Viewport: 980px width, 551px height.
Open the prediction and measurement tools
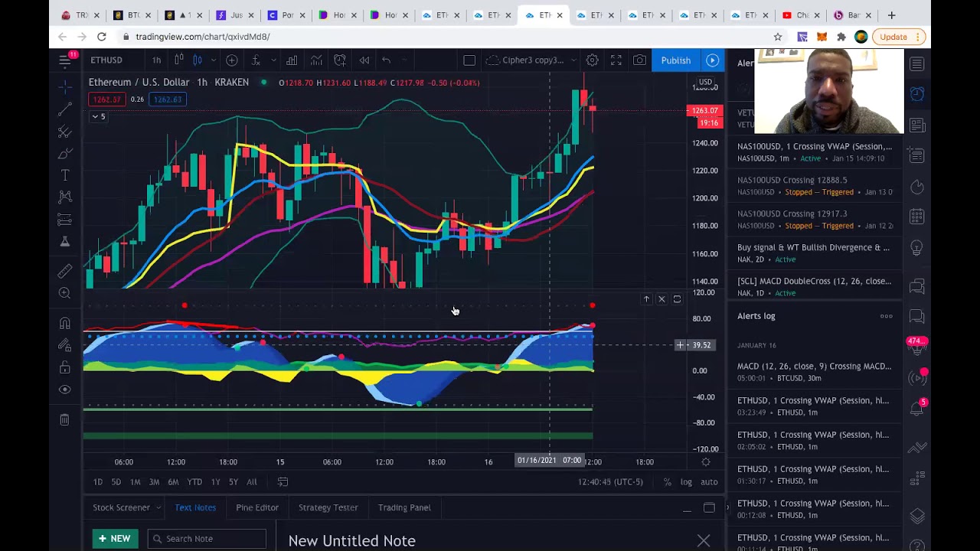click(x=65, y=220)
